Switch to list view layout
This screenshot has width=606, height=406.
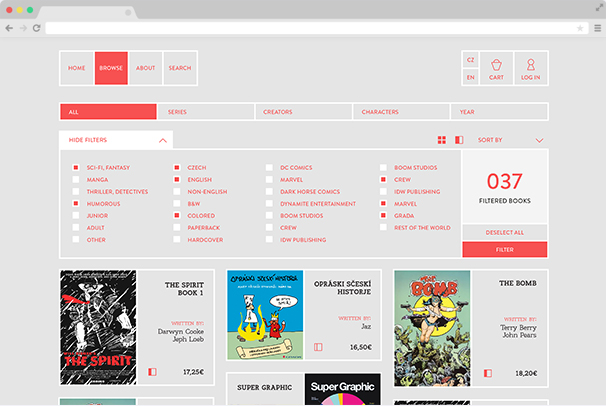point(459,140)
